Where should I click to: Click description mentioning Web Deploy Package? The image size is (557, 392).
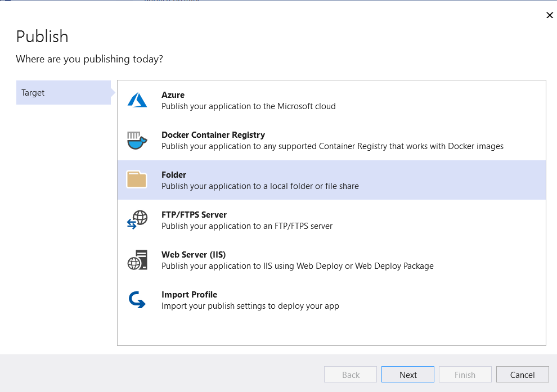point(298,266)
